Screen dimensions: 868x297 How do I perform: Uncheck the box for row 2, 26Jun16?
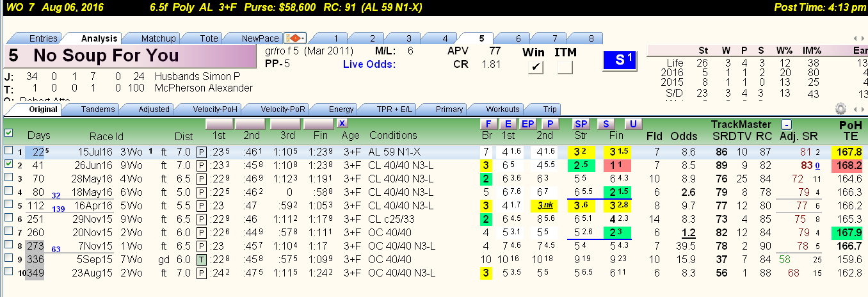[8, 164]
